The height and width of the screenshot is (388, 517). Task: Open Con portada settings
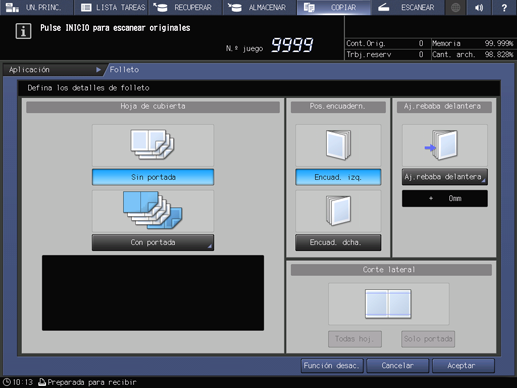(x=153, y=242)
